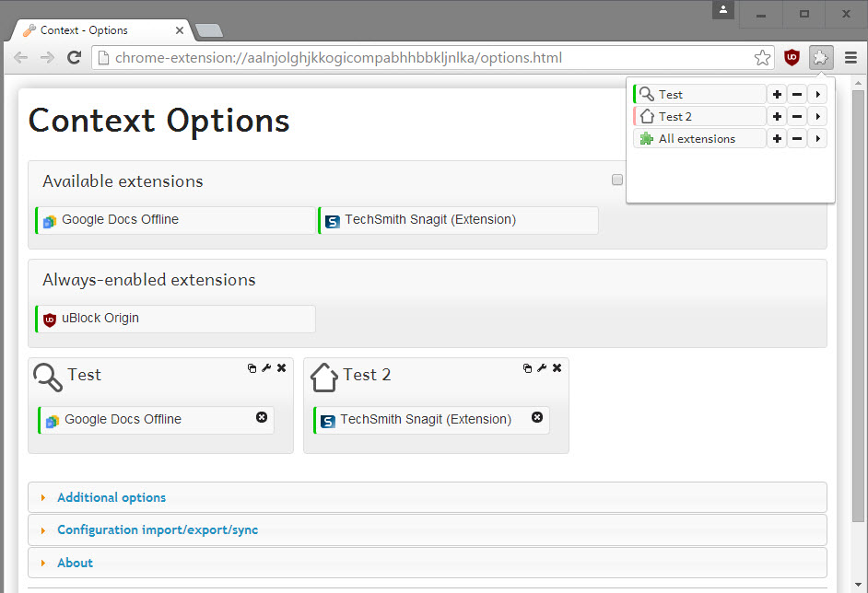Open a new tab button
Viewport: 868px width, 593px height.
click(209, 30)
